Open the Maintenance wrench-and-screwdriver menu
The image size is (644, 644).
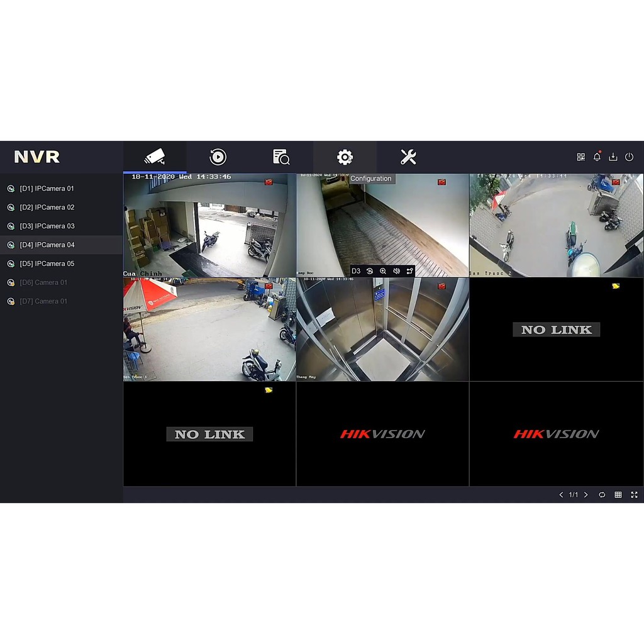tap(408, 157)
